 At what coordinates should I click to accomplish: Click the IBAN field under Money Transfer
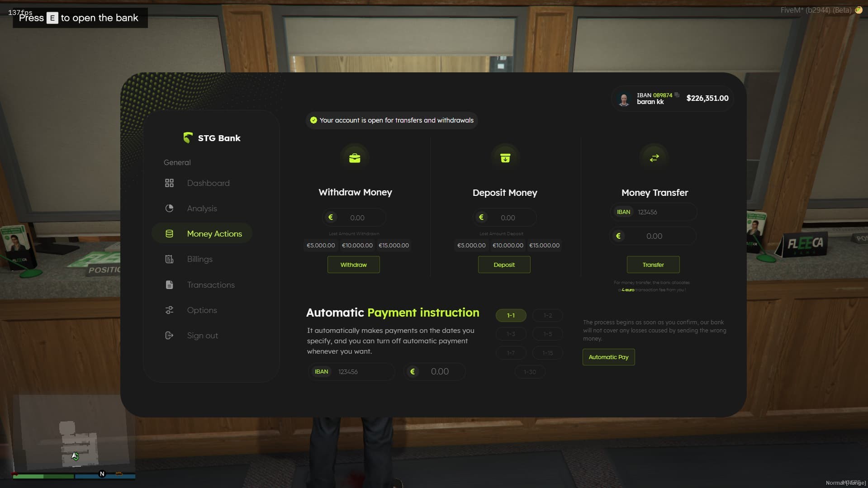(x=653, y=212)
